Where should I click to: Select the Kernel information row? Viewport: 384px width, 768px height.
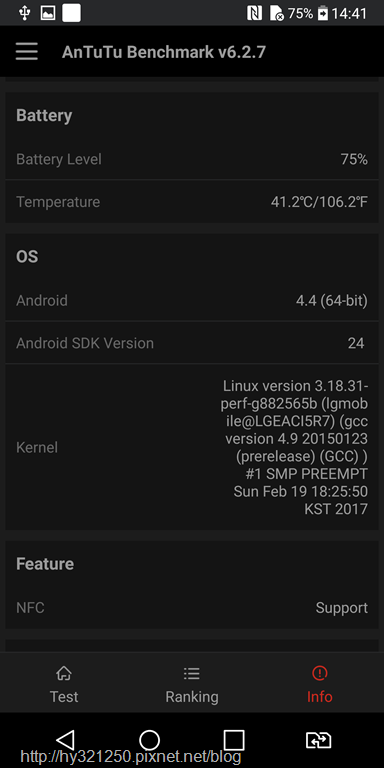[x=192, y=447]
